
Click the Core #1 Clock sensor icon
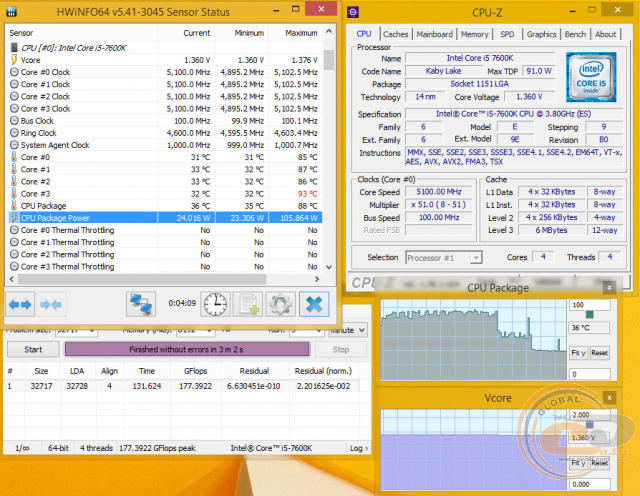click(14, 85)
